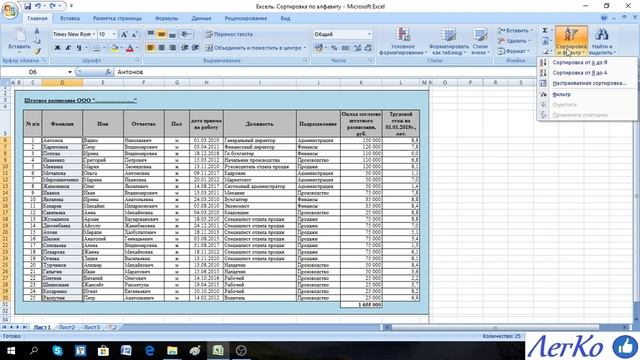
Task: Toggle middle vertical alignment
Action: (162, 34)
